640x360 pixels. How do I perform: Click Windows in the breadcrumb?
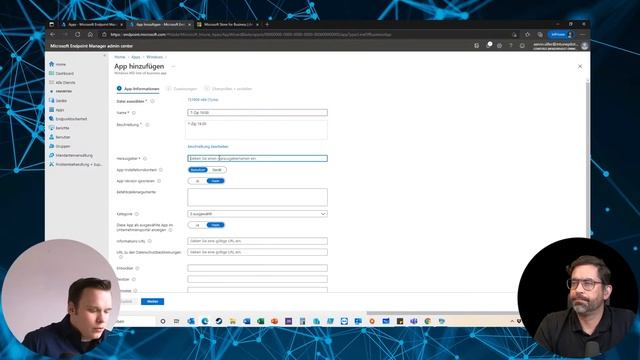coord(154,57)
